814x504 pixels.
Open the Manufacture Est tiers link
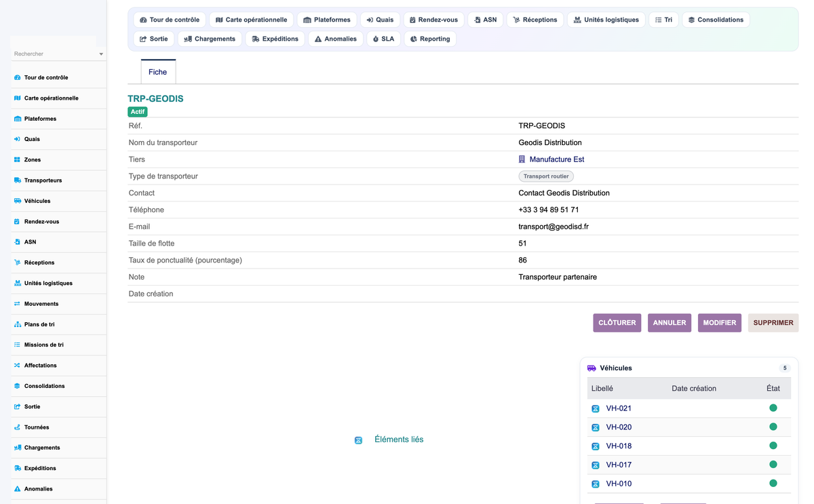[556, 159]
